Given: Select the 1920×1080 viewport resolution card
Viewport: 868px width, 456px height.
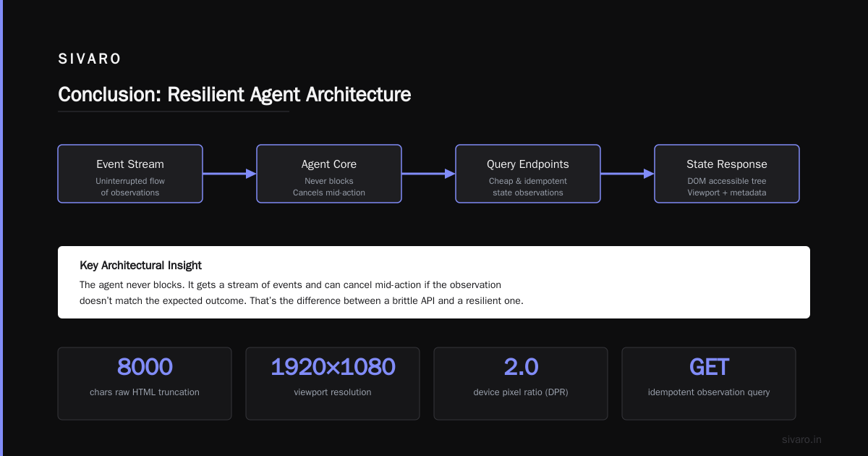Looking at the screenshot, I should (333, 384).
